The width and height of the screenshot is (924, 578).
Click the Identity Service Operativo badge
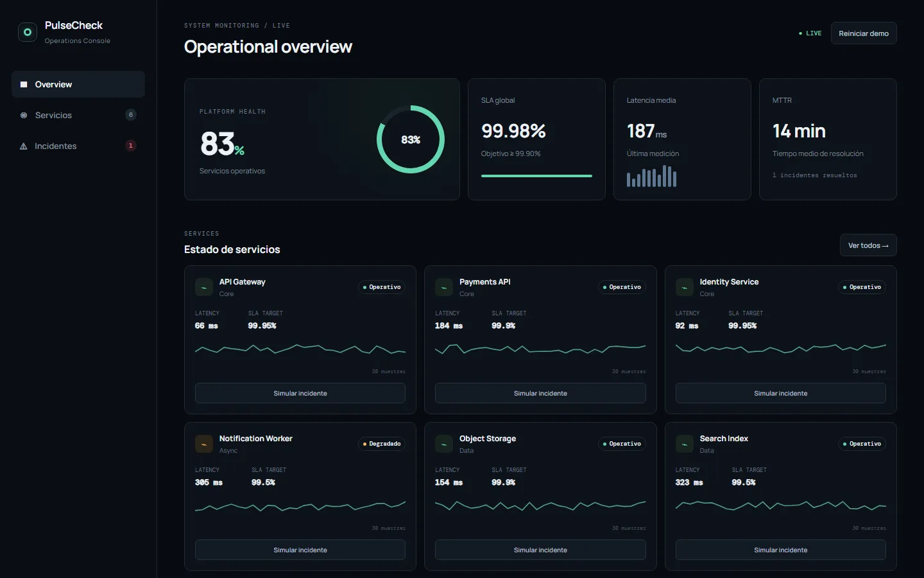[862, 287]
